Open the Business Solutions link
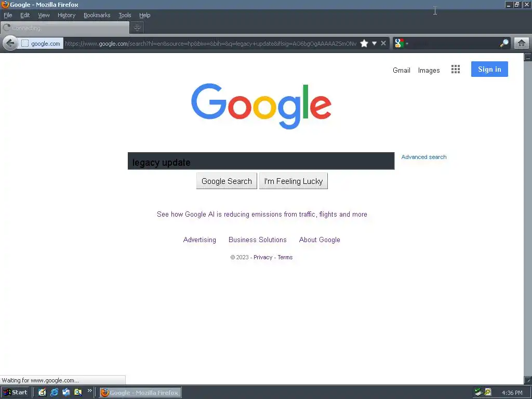 pos(258,240)
